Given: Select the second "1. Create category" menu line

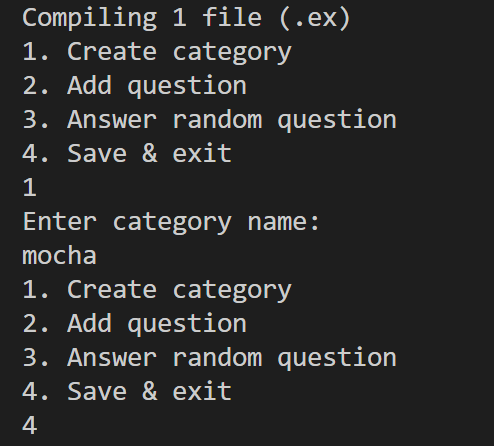Looking at the screenshot, I should [x=157, y=291].
